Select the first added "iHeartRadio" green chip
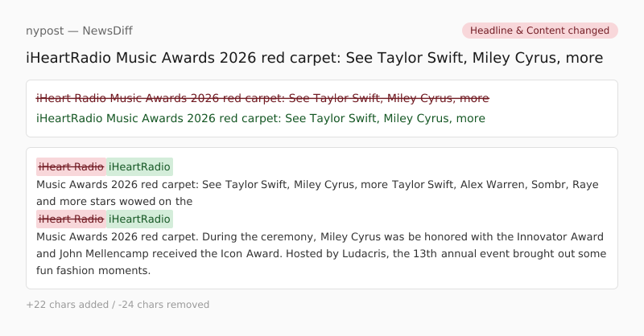 click(x=139, y=167)
